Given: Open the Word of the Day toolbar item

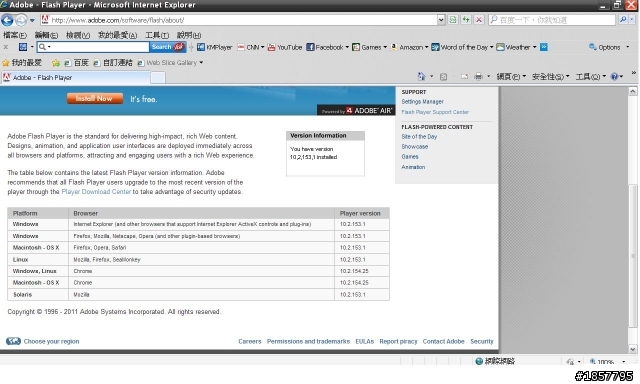Looking at the screenshot, I should coord(462,47).
